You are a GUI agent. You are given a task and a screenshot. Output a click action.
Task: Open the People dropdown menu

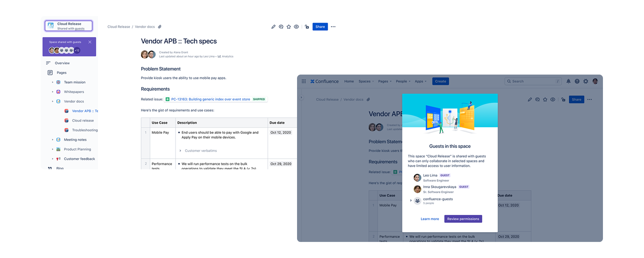[x=403, y=81]
